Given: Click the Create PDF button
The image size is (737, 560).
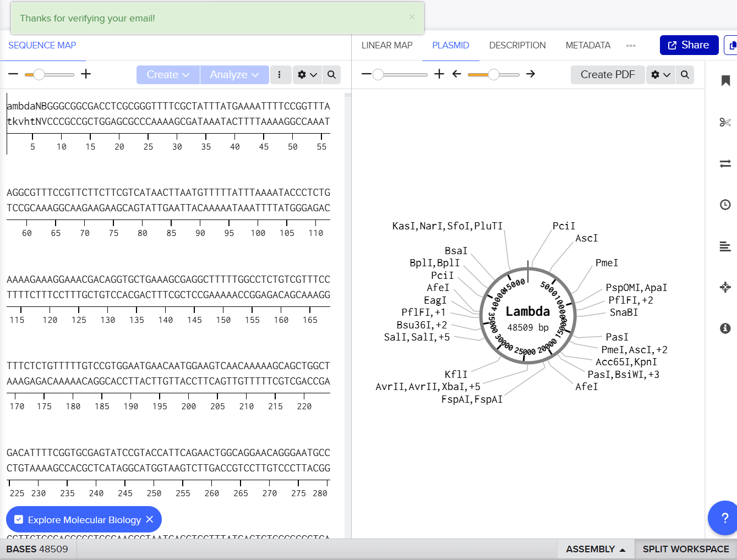Looking at the screenshot, I should click(608, 75).
